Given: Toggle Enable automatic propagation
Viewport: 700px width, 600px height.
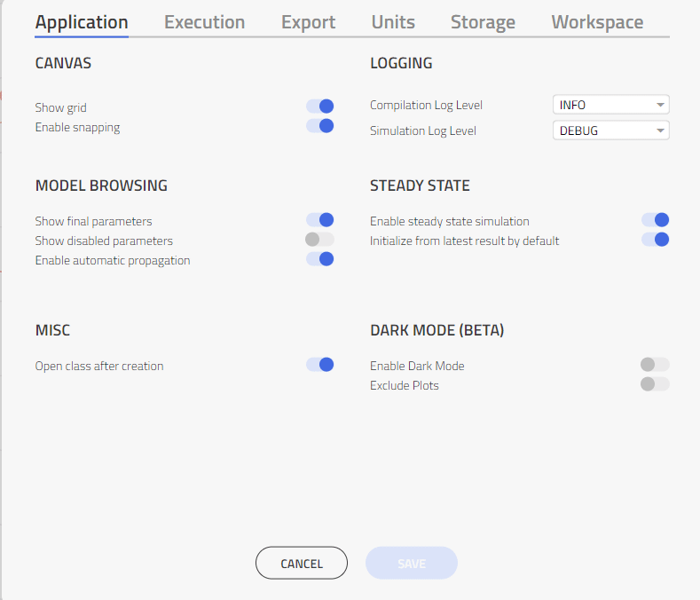Looking at the screenshot, I should [320, 259].
